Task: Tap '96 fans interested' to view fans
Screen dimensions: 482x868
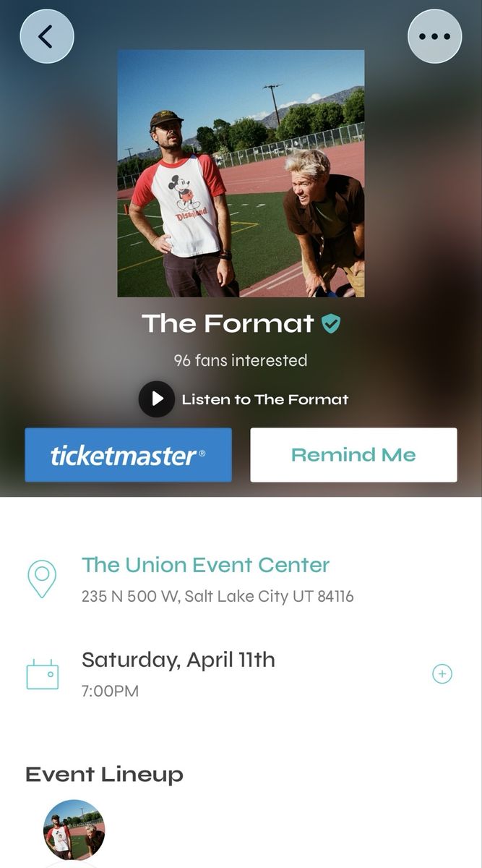Action: click(x=241, y=360)
